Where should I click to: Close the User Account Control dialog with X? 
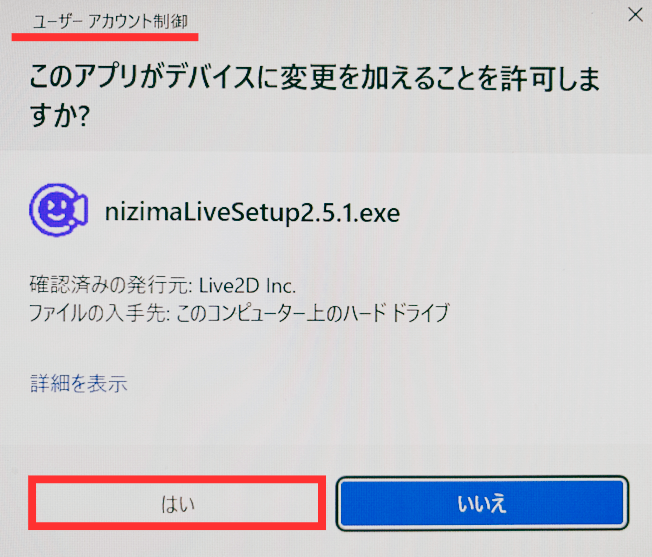tap(635, 15)
